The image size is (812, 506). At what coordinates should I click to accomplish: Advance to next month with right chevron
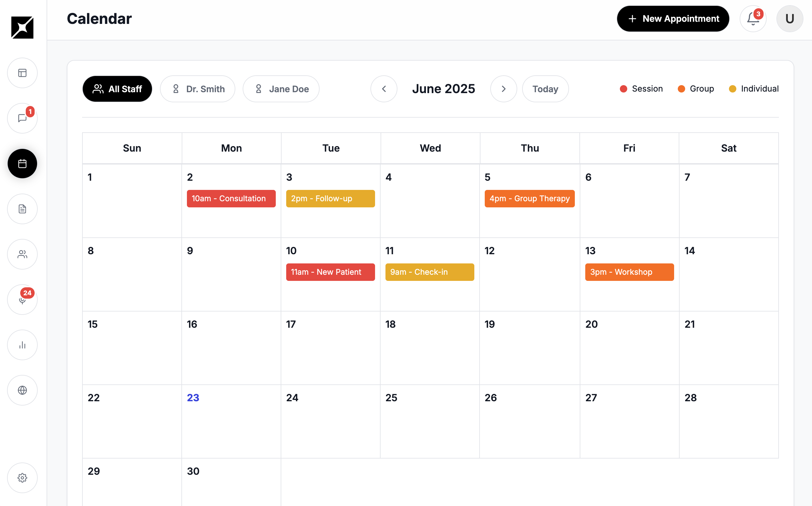(x=503, y=89)
